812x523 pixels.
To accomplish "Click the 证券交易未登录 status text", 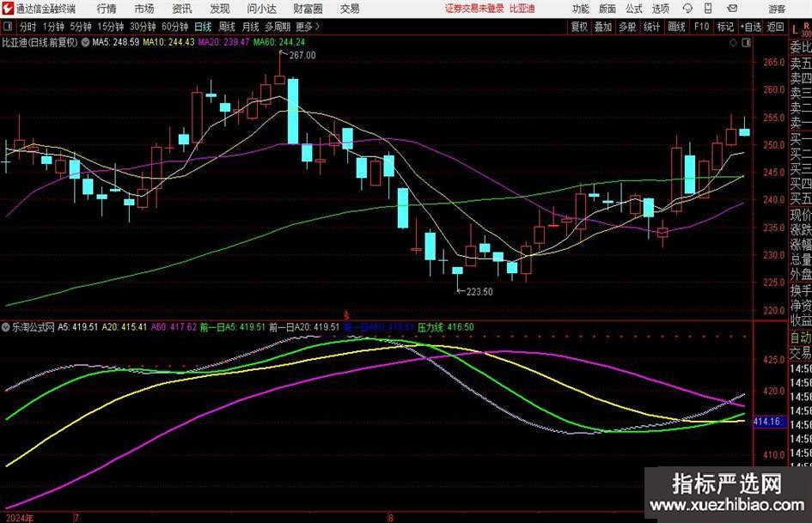I will pos(474,9).
